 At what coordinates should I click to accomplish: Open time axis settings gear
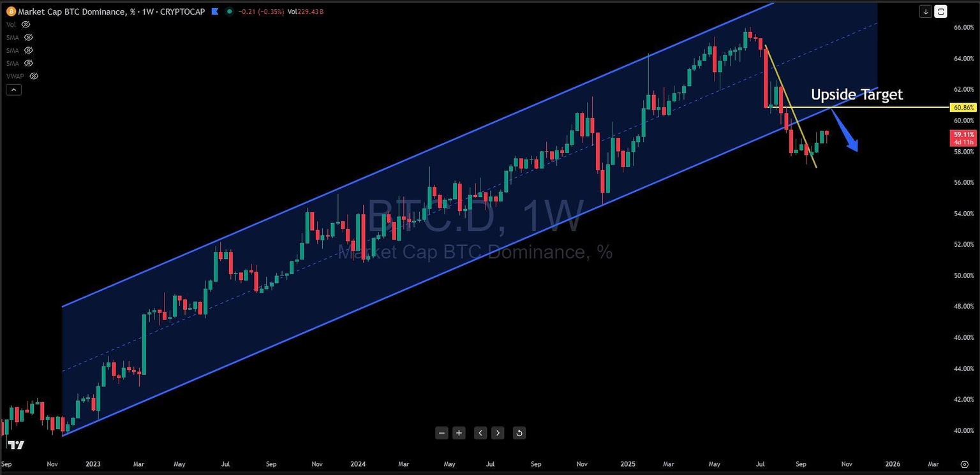(x=964, y=465)
